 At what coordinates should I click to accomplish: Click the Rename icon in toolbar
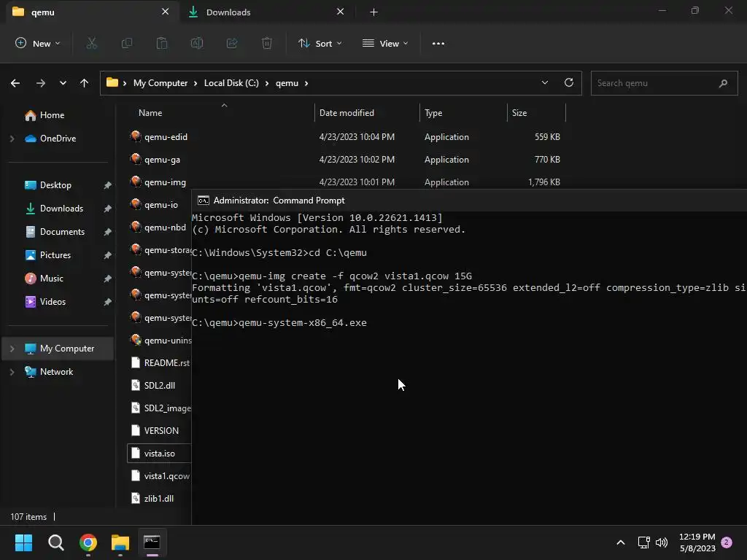197,43
